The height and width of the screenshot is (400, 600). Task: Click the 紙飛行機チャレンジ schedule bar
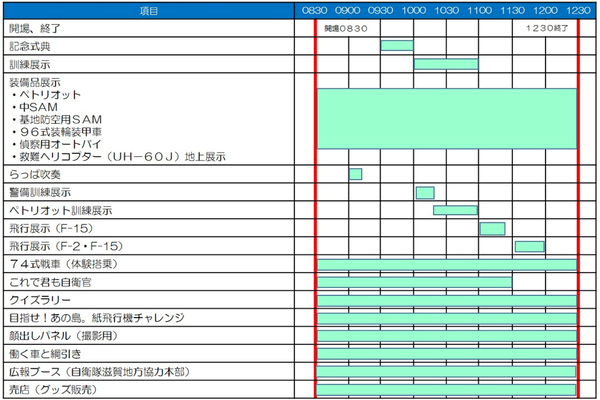point(447,318)
